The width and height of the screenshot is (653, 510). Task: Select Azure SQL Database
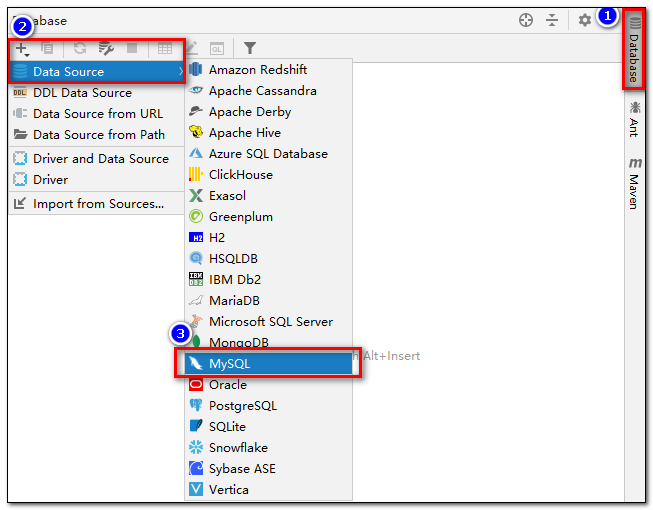(x=269, y=154)
